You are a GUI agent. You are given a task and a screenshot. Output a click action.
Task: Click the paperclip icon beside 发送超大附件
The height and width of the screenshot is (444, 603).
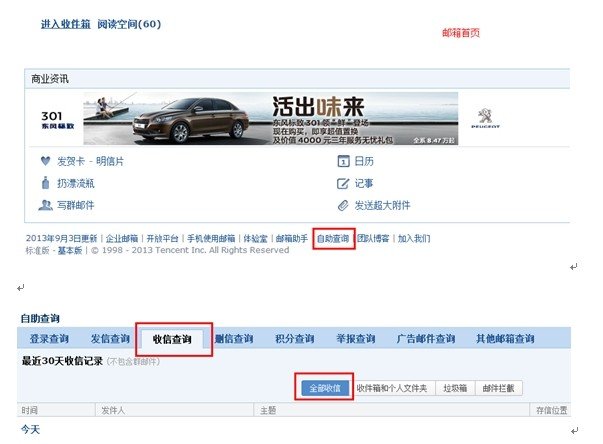pos(343,205)
